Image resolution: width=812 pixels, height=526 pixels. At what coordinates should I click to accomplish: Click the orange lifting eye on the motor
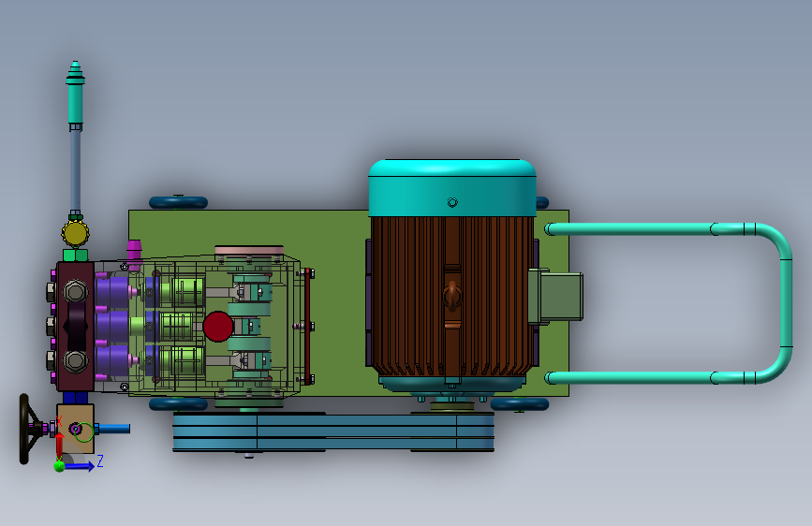pos(451,297)
